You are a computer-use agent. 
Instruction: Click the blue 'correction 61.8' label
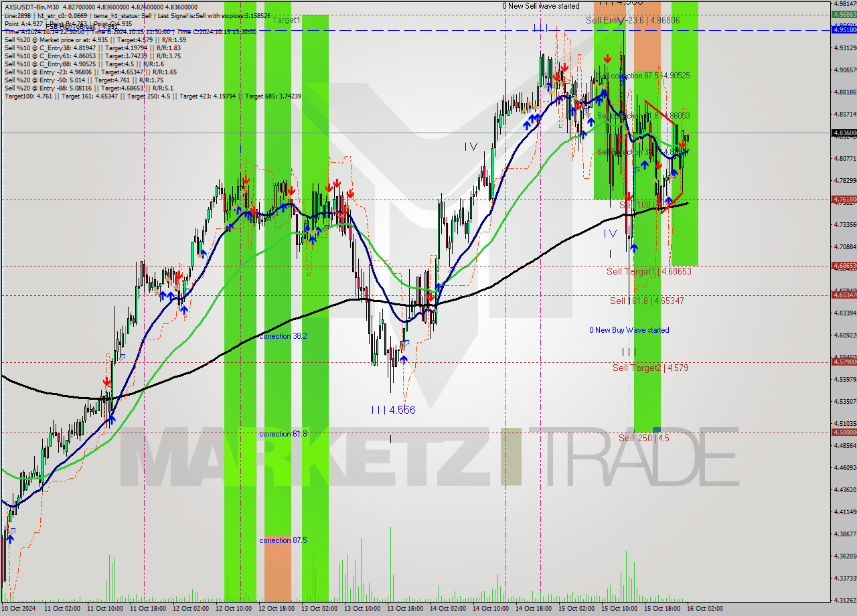(x=283, y=434)
